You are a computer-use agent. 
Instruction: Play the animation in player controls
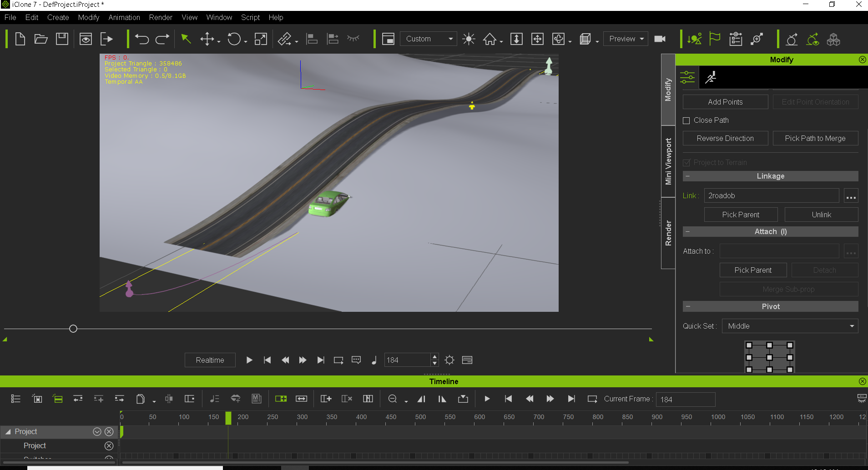pos(249,360)
